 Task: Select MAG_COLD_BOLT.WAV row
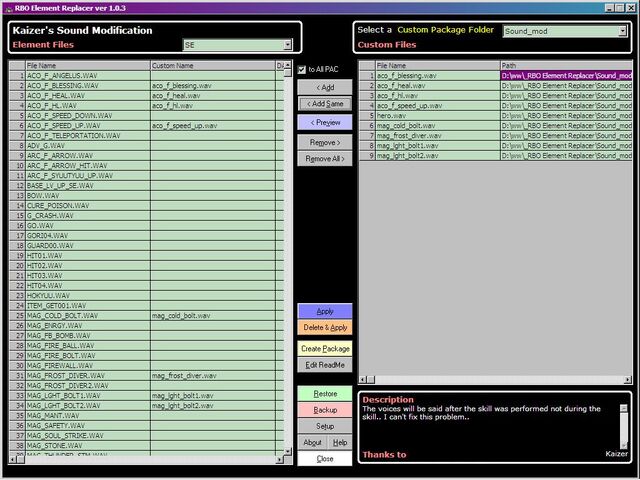[147, 316]
